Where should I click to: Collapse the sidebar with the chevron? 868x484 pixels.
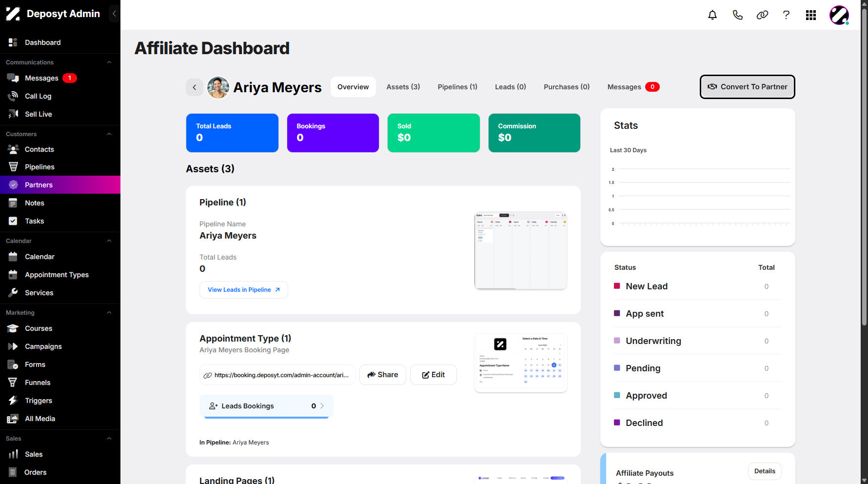[x=114, y=14]
